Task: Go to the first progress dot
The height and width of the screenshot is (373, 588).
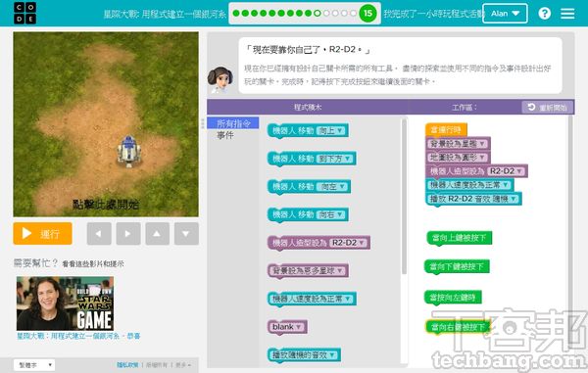Action: (236, 14)
